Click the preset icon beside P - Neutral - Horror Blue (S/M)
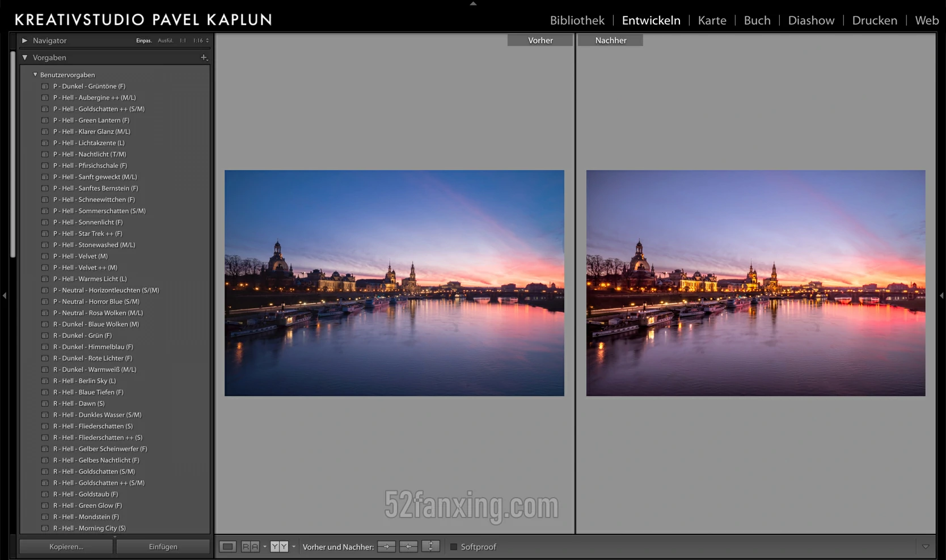 [x=45, y=302]
